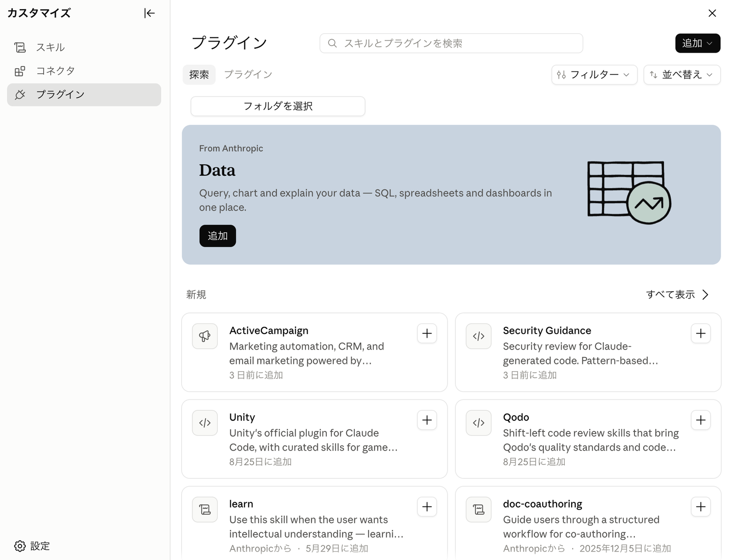This screenshot has height=560, width=729.
Task: Expand すべて表示 for new plugins
Action: [x=677, y=295]
